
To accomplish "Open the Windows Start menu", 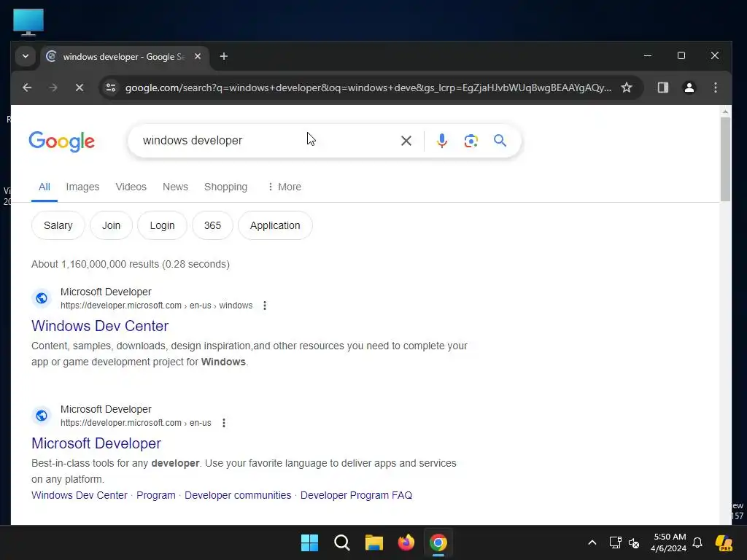I will coord(309,542).
